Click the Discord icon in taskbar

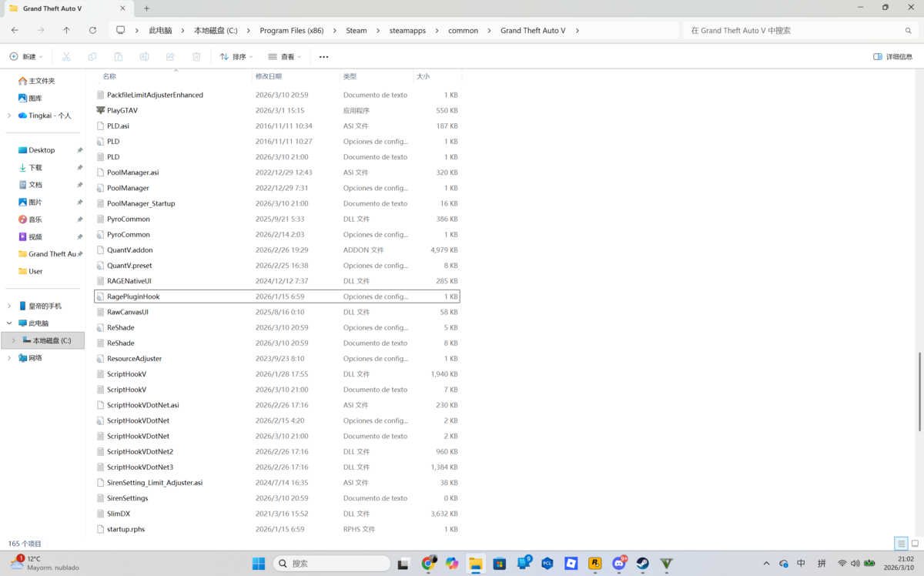[618, 564]
